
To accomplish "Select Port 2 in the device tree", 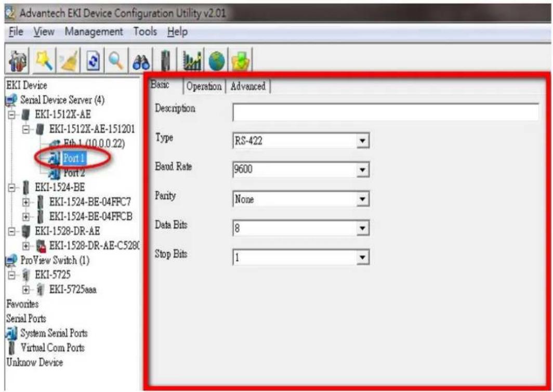I will click(x=74, y=173).
